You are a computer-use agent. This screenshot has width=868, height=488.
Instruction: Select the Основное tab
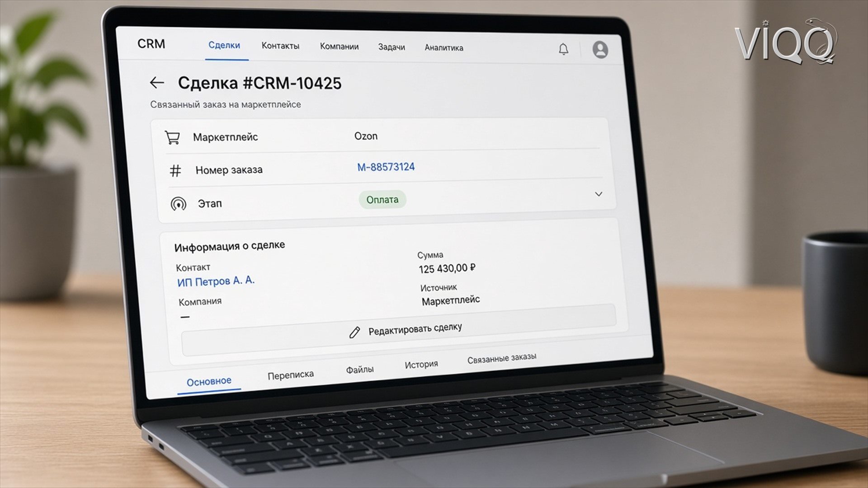pyautogui.click(x=209, y=381)
